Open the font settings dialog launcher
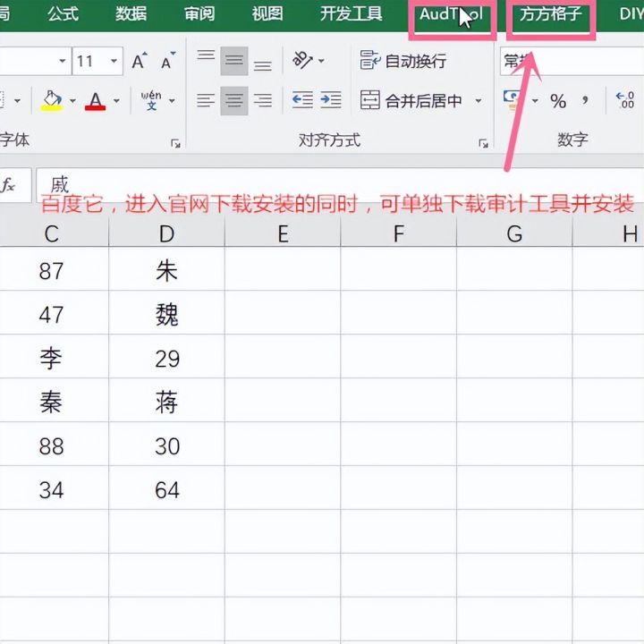The image size is (644, 644). [176, 143]
